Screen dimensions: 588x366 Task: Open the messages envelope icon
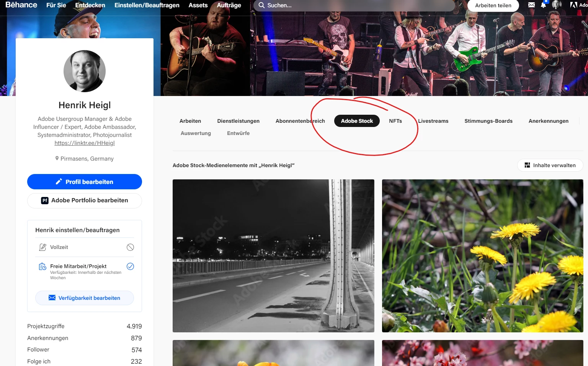pos(531,5)
